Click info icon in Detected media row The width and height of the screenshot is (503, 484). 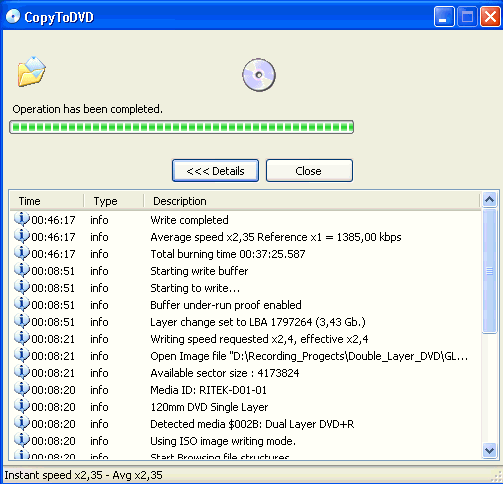tap(22, 423)
